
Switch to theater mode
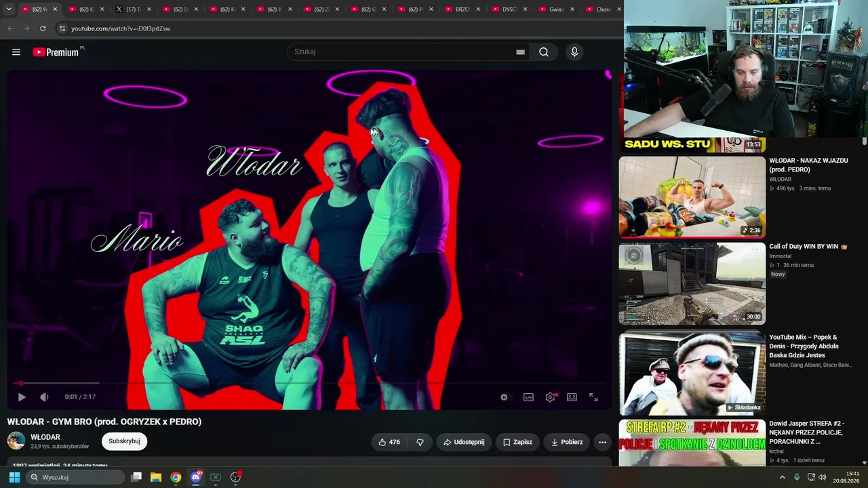572,397
